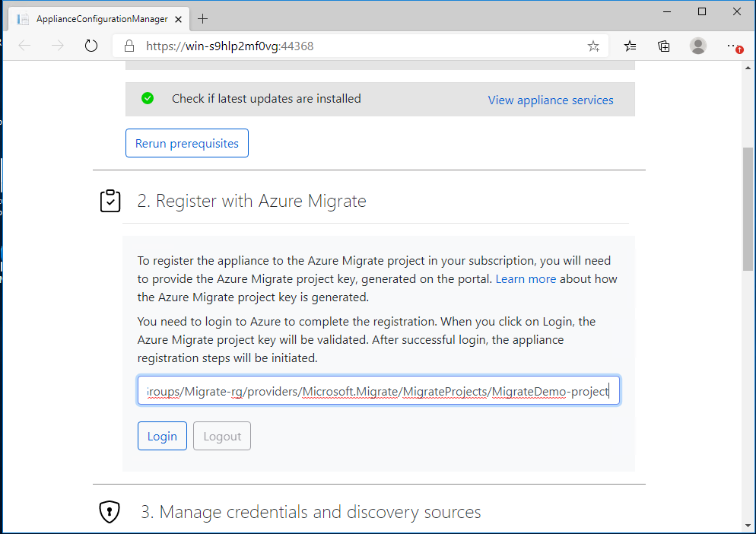Viewport: 756px width, 534px height.
Task: Switch to the ApplianceConfigurationManager tab
Action: [99, 18]
